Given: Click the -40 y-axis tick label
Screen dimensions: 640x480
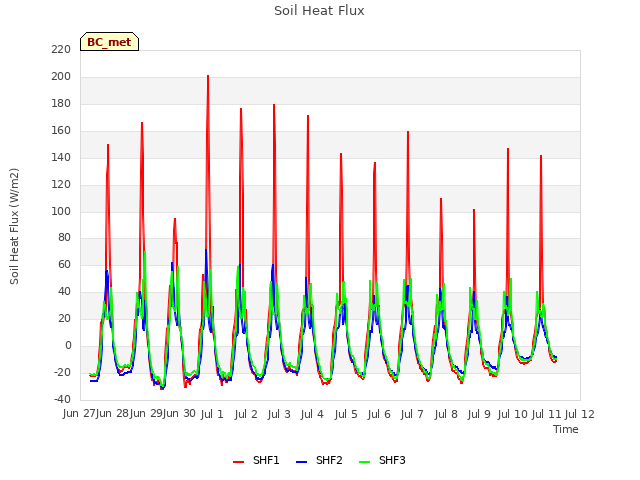Looking at the screenshot, I should [62, 399].
